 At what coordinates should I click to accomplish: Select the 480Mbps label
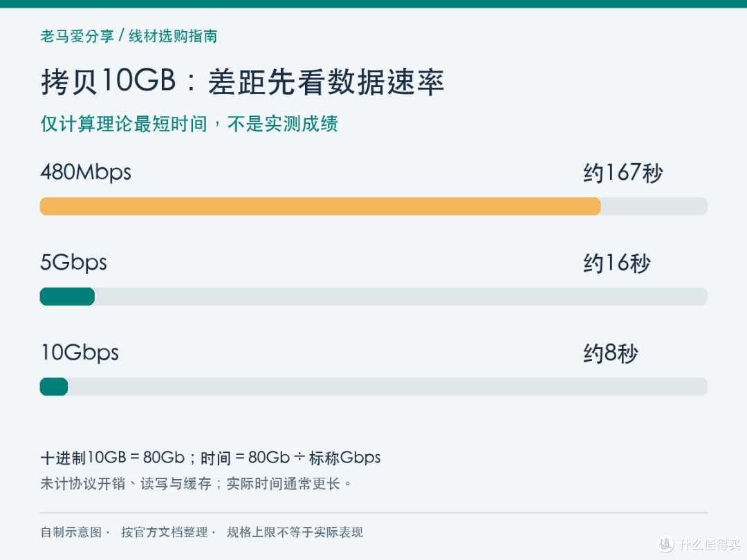[86, 172]
